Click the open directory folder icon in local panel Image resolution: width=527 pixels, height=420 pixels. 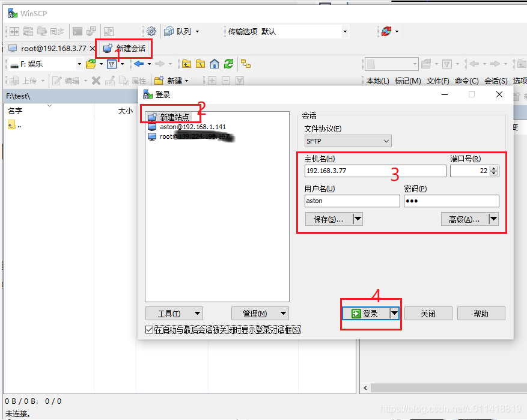pos(91,64)
